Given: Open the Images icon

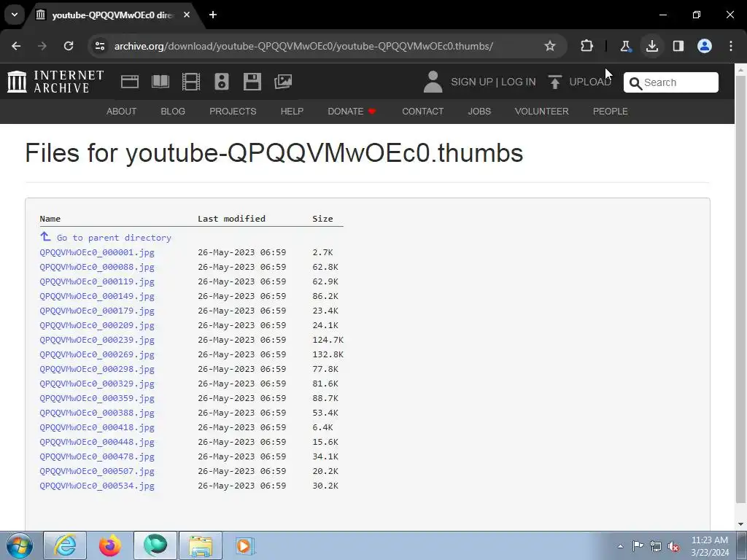Looking at the screenshot, I should click(x=283, y=82).
